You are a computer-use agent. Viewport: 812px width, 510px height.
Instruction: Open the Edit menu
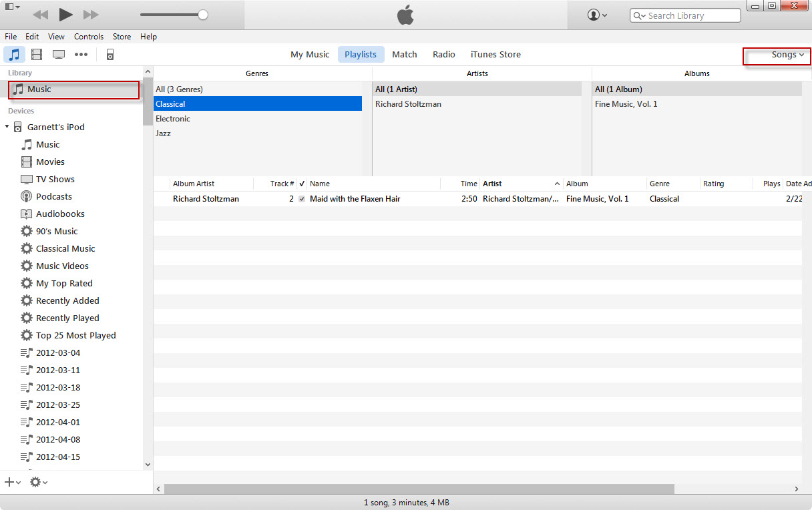pyautogui.click(x=32, y=37)
